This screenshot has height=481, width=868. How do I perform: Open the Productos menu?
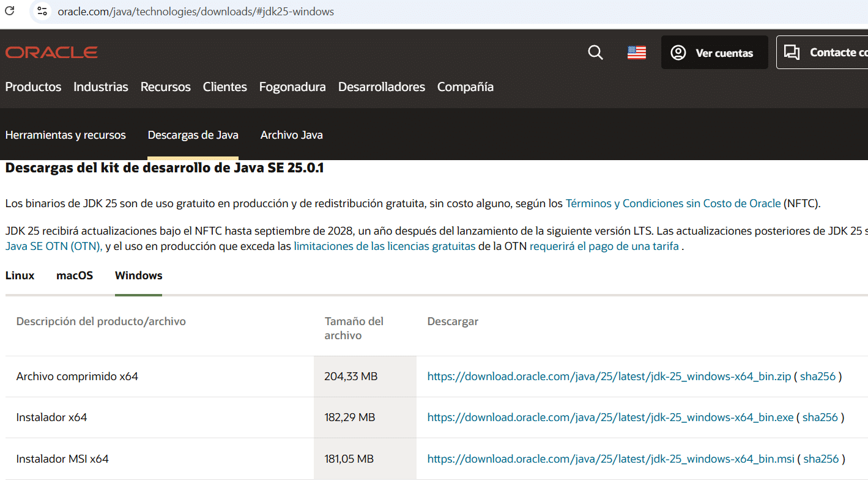pyautogui.click(x=32, y=87)
